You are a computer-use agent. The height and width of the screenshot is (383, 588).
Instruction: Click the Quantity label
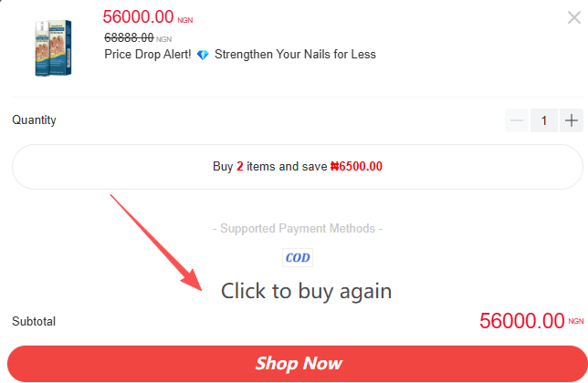pos(34,120)
